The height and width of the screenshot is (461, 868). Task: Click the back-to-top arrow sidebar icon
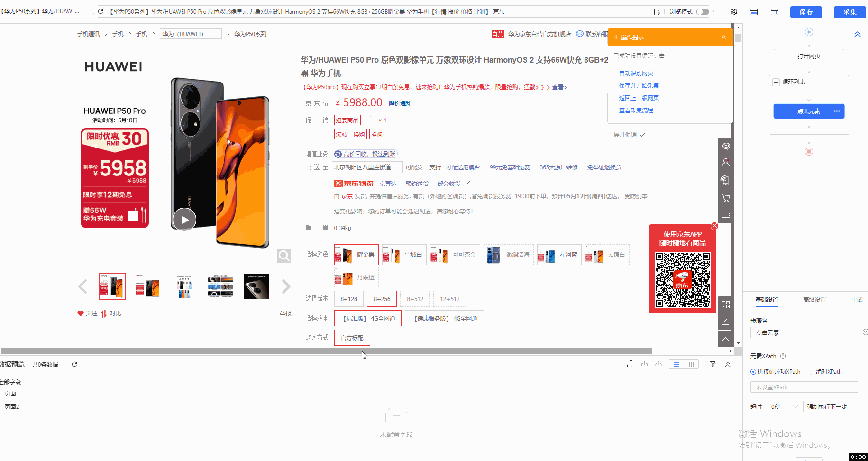pyautogui.click(x=725, y=339)
